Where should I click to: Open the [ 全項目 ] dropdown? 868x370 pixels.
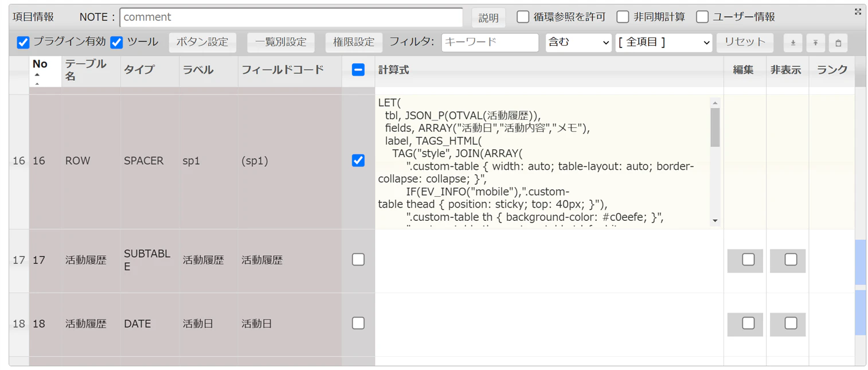pyautogui.click(x=663, y=42)
